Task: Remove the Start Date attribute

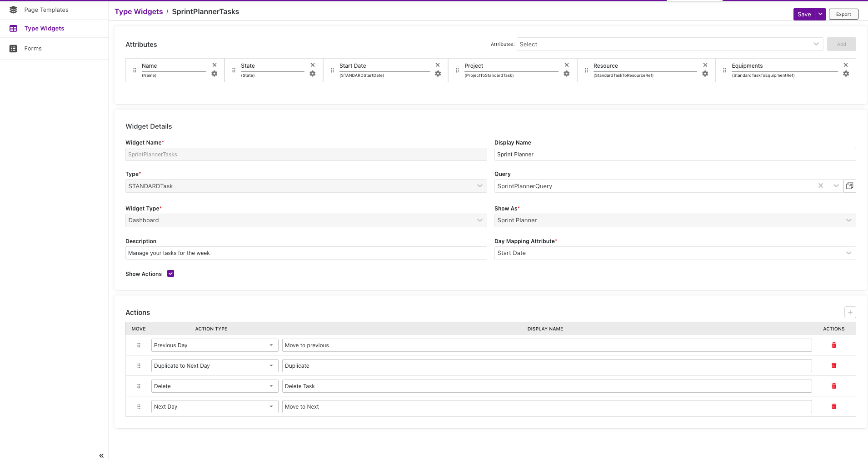Action: [438, 65]
